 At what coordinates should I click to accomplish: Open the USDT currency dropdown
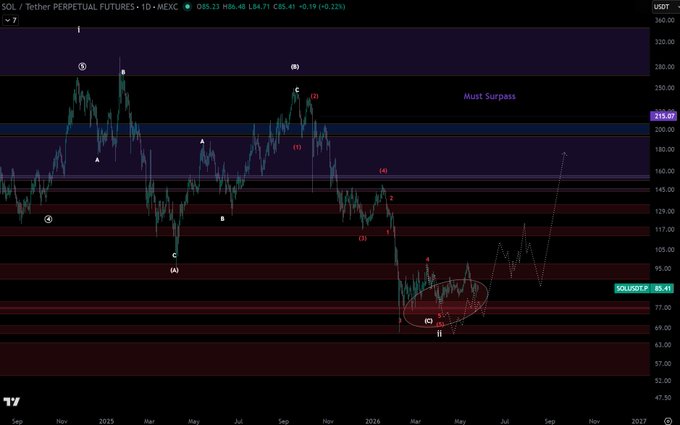coord(664,7)
